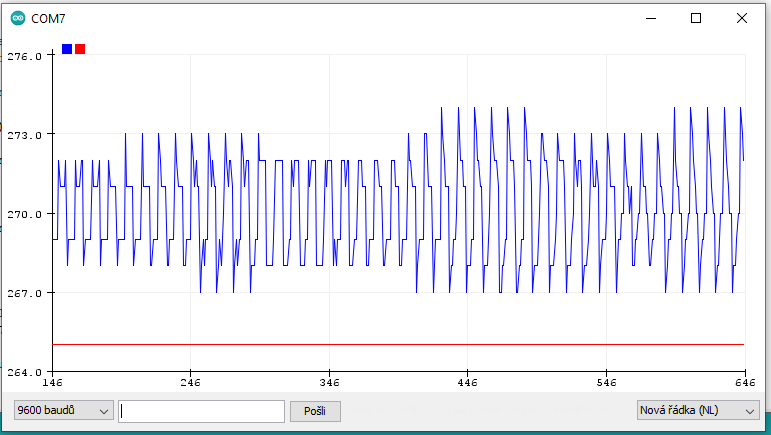Click the 273.0 y-axis label
The width and height of the screenshot is (771, 435).
24,135
